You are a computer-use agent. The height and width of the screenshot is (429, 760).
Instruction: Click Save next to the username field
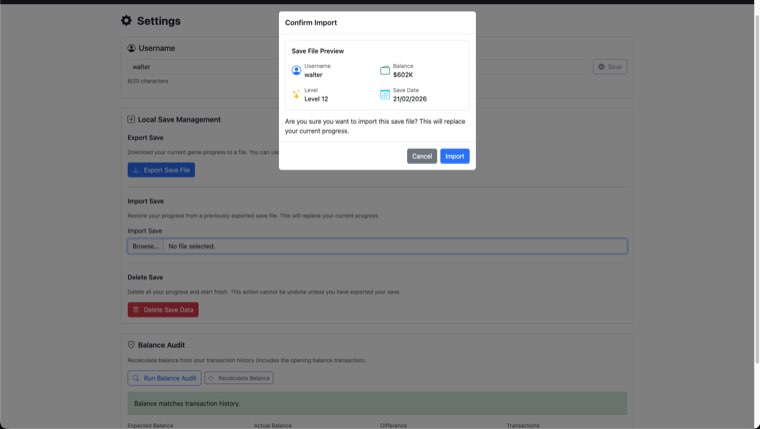pyautogui.click(x=609, y=67)
